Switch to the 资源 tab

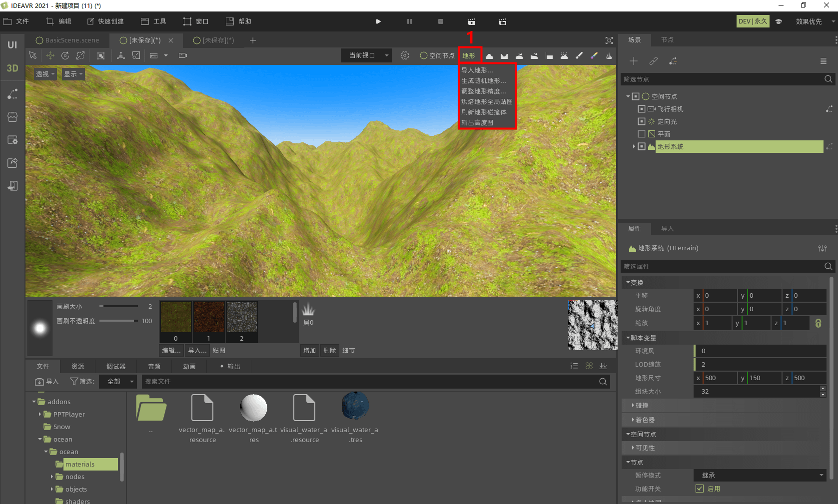[77, 366]
